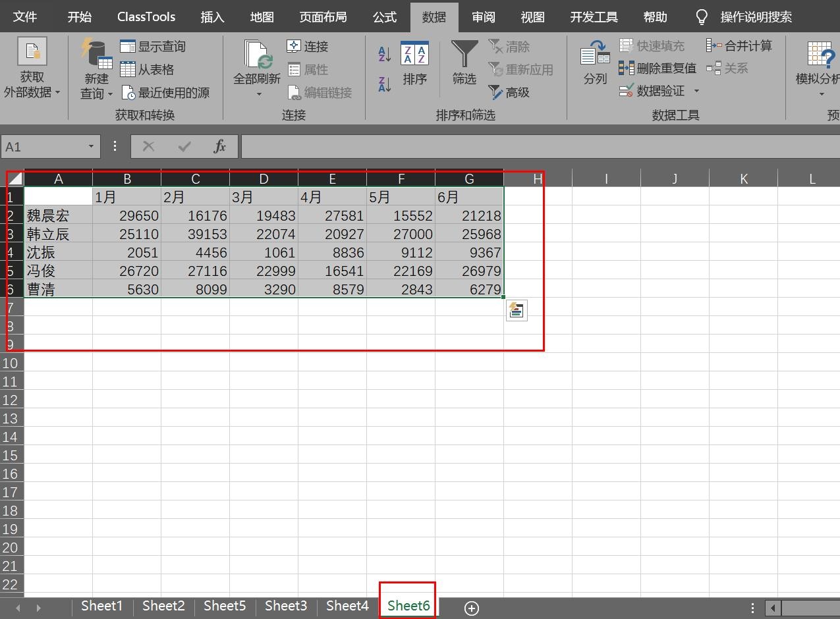Click the insert function fx icon

click(x=220, y=146)
